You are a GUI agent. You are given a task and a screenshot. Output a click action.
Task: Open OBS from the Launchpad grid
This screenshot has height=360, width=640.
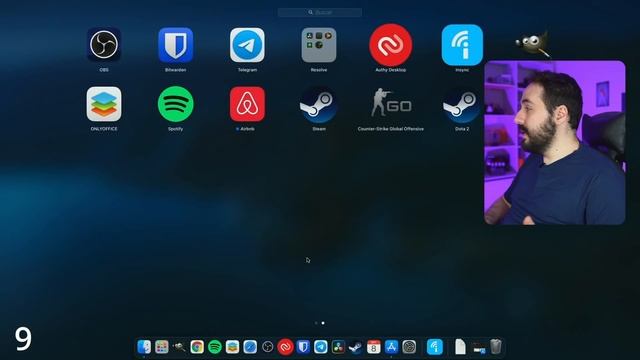point(104,45)
